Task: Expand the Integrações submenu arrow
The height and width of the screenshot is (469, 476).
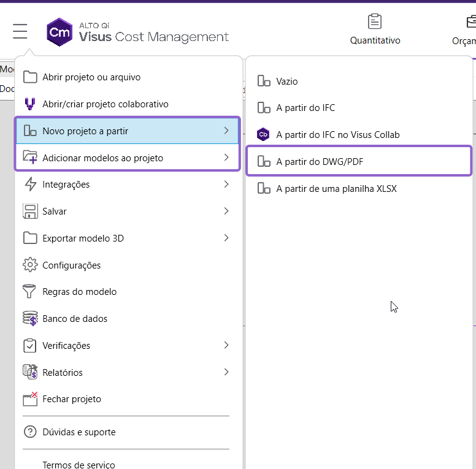Action: tap(226, 184)
